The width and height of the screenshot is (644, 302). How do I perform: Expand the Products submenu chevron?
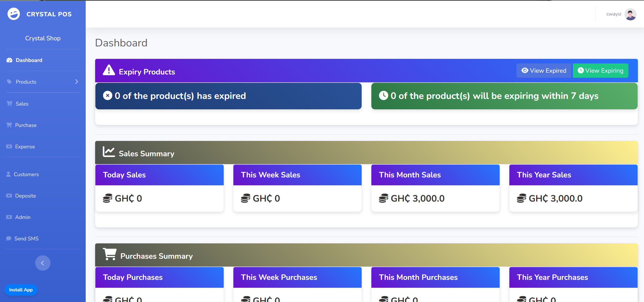77,82
